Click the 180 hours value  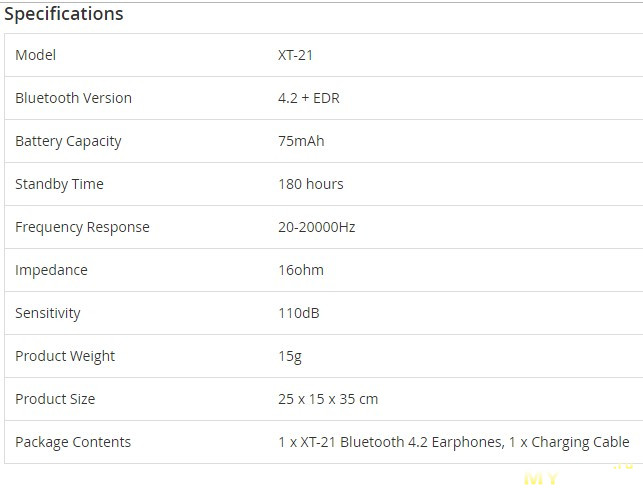click(x=311, y=184)
